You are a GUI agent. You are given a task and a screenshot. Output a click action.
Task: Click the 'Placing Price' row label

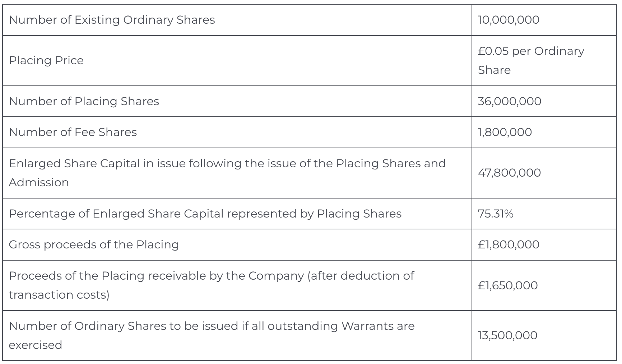(x=46, y=60)
